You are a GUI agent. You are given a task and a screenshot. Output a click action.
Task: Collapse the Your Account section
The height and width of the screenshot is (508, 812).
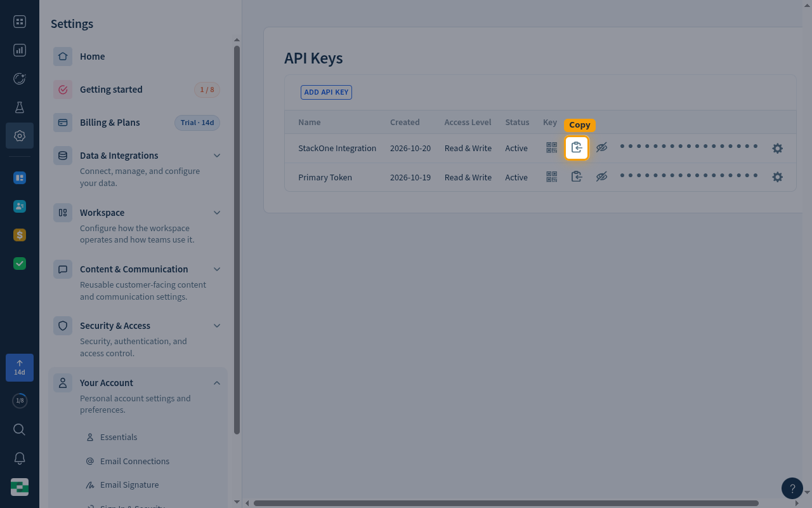point(217,383)
